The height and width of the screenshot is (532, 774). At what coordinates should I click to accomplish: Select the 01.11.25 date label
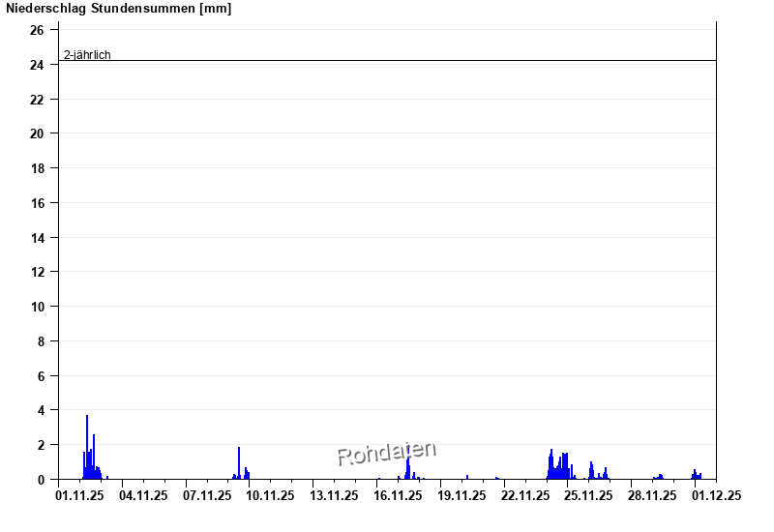tap(79, 496)
